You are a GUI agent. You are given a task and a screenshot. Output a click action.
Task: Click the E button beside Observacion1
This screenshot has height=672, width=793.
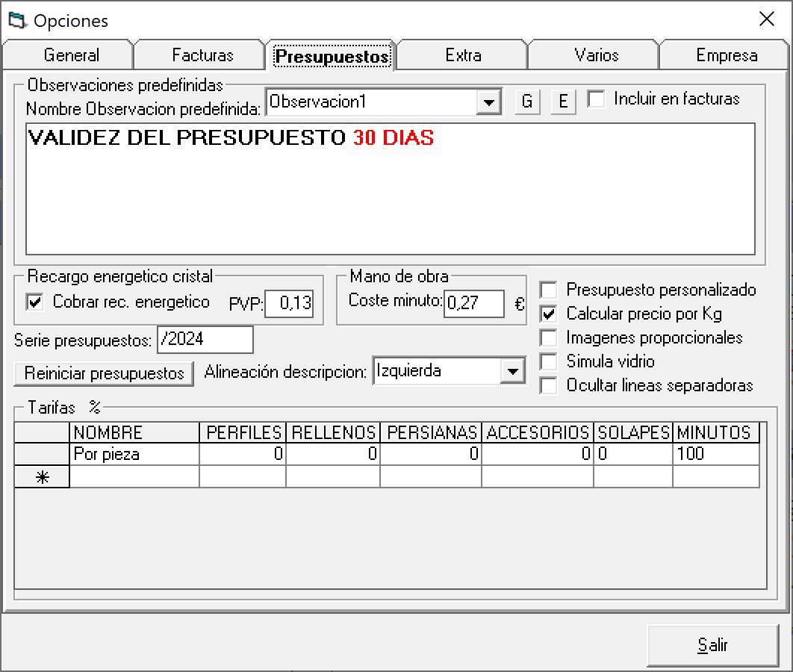[563, 102]
